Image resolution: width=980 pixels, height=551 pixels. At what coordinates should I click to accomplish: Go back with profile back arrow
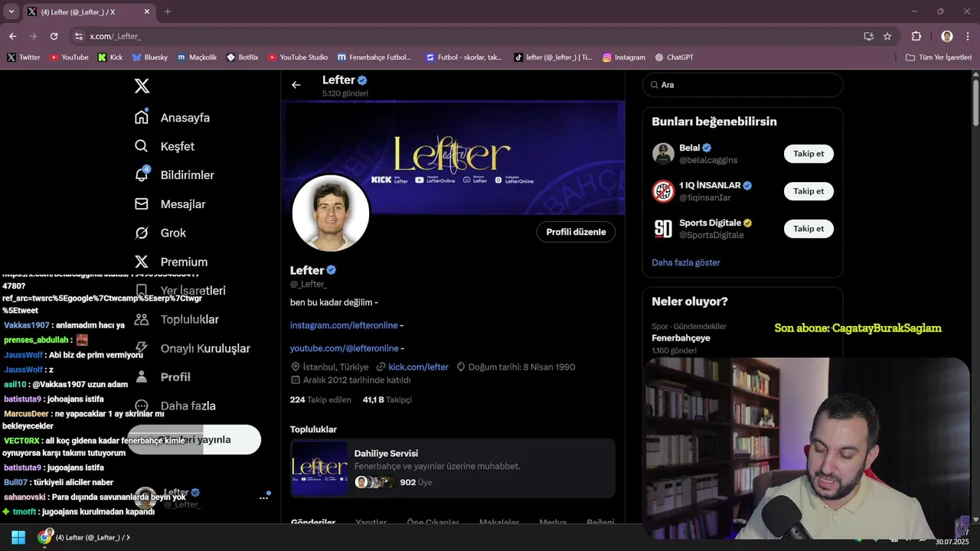[296, 85]
